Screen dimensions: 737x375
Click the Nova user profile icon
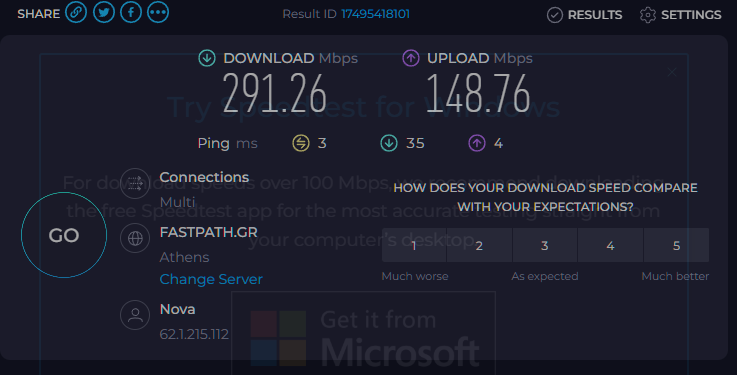(x=135, y=315)
